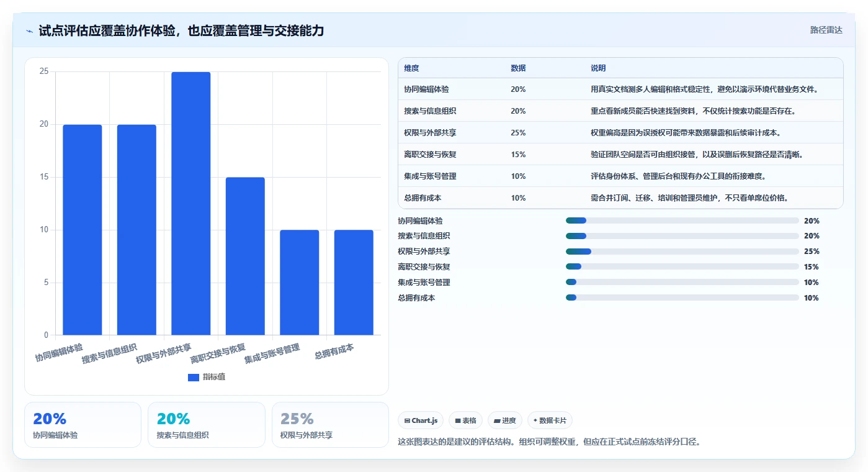Click the 维度 table column header
Viewport: 868px width, 472px height.
411,68
